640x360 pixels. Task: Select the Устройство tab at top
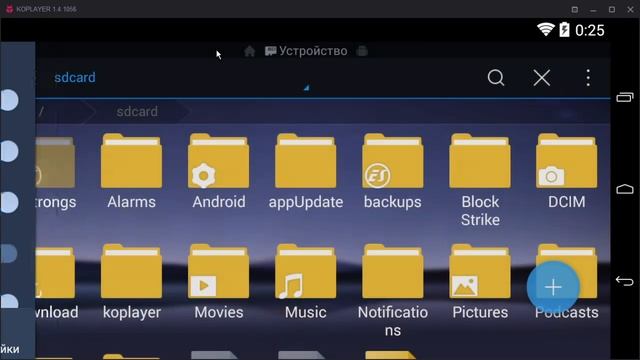pyautogui.click(x=306, y=51)
